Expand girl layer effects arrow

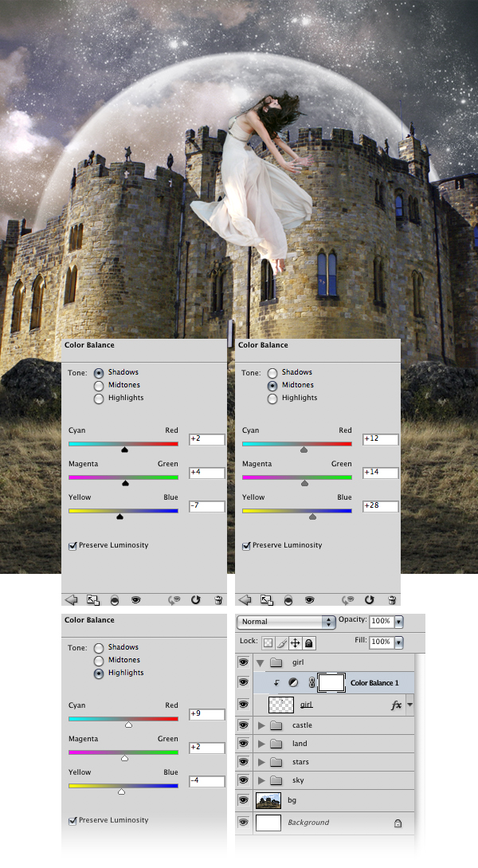point(410,705)
